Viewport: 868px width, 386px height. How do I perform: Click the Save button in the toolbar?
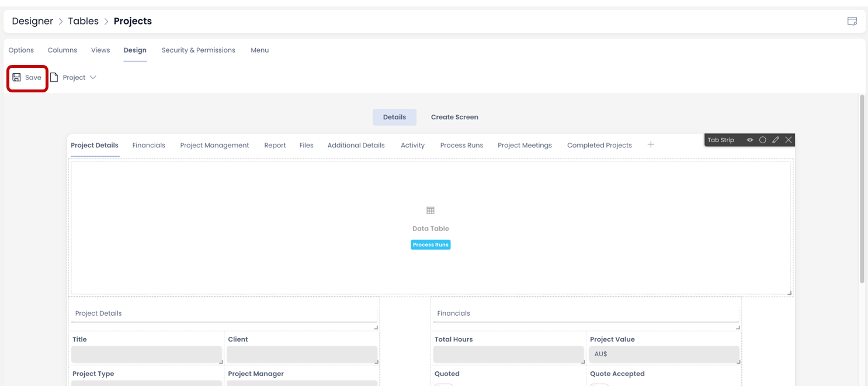(27, 78)
